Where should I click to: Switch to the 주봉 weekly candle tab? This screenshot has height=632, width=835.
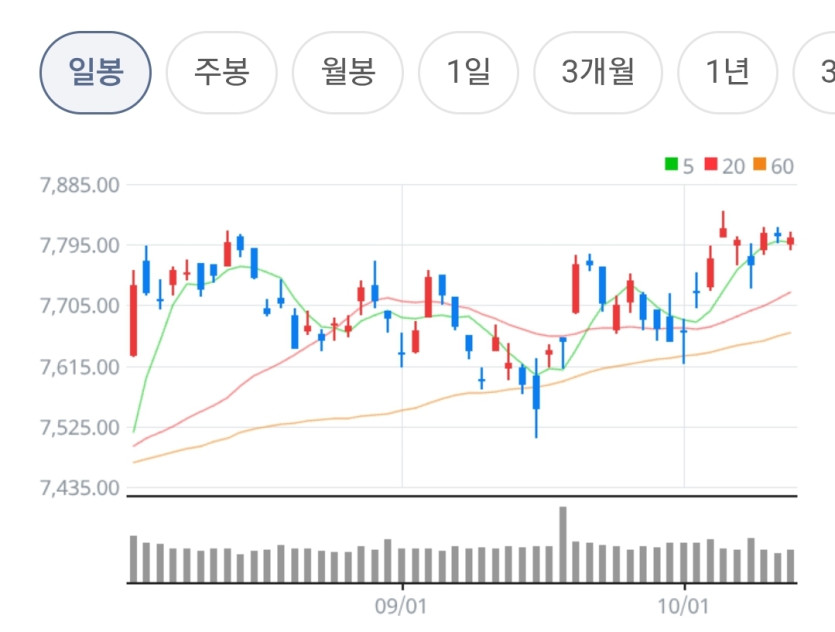coord(222,72)
